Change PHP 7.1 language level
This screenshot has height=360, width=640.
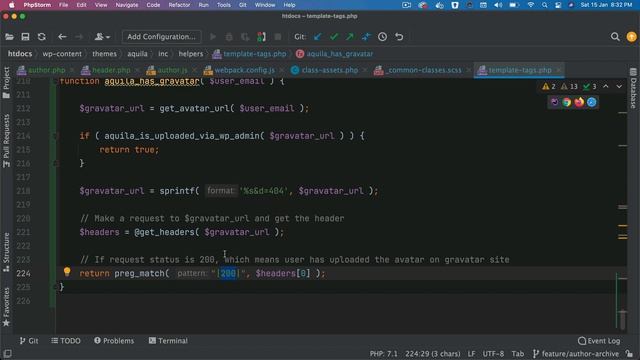click(x=383, y=354)
